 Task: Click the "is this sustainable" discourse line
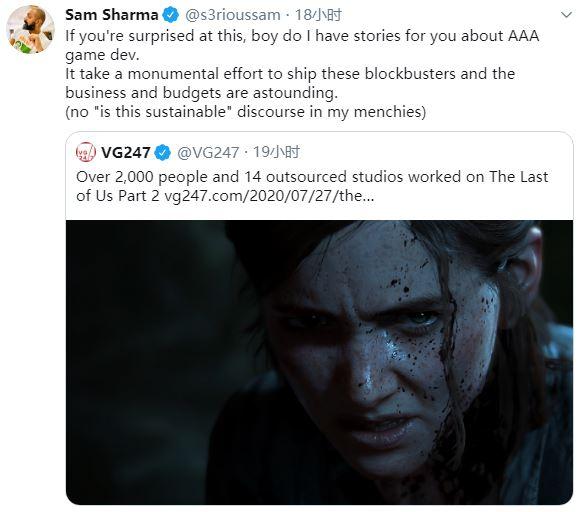[x=246, y=112]
